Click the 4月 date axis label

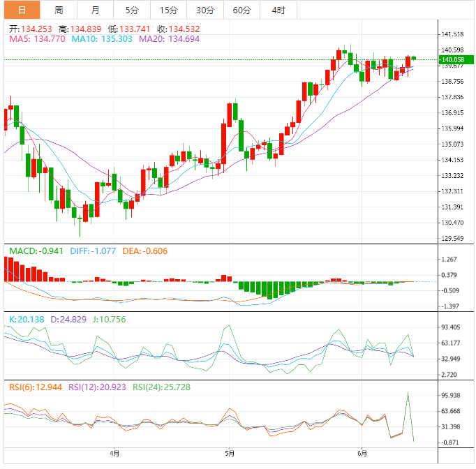click(114, 454)
